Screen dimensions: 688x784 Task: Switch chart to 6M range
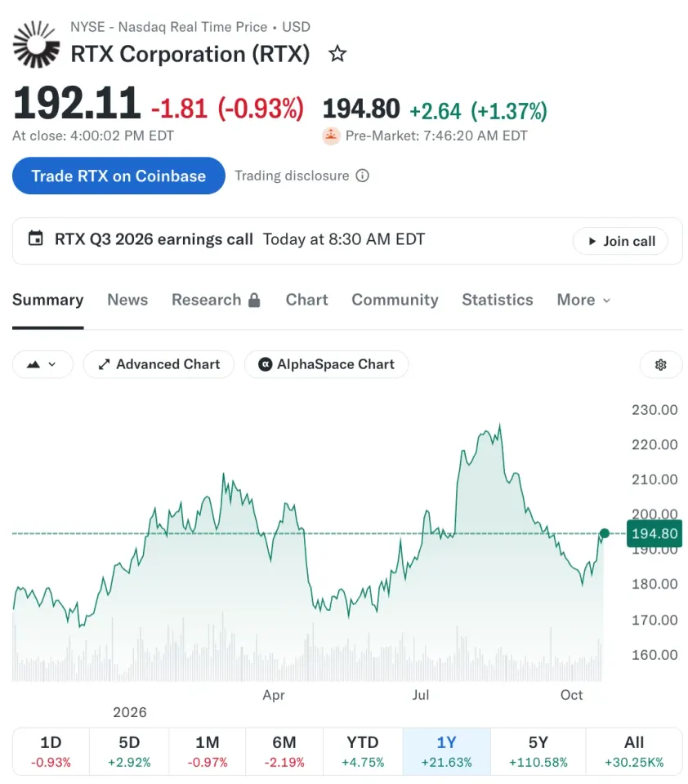(284, 751)
